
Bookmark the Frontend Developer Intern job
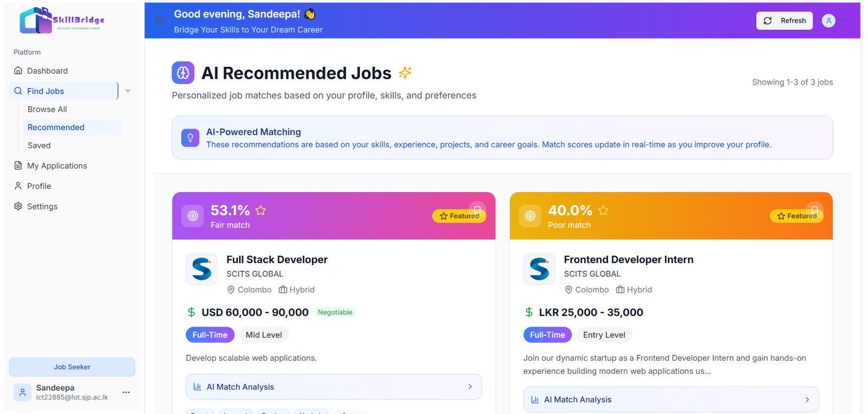pos(814,210)
